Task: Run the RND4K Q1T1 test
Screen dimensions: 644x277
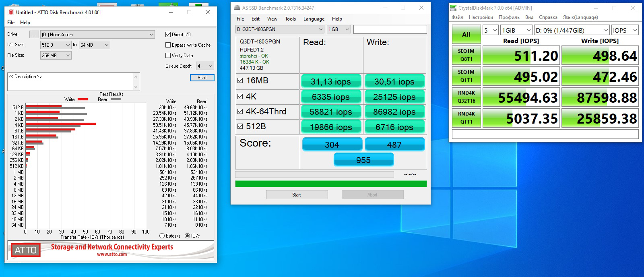Action: (x=466, y=118)
